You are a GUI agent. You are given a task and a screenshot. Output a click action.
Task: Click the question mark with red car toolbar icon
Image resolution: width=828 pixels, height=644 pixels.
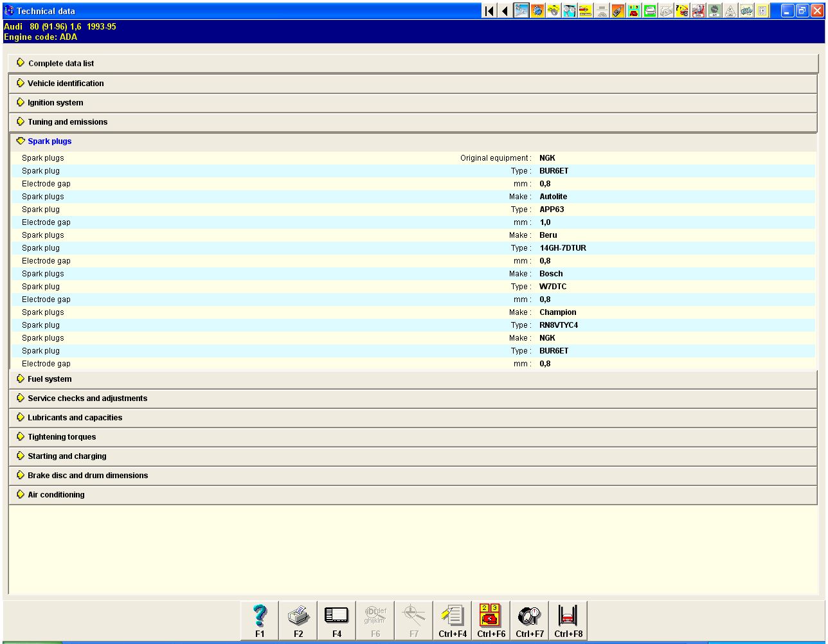(682, 11)
